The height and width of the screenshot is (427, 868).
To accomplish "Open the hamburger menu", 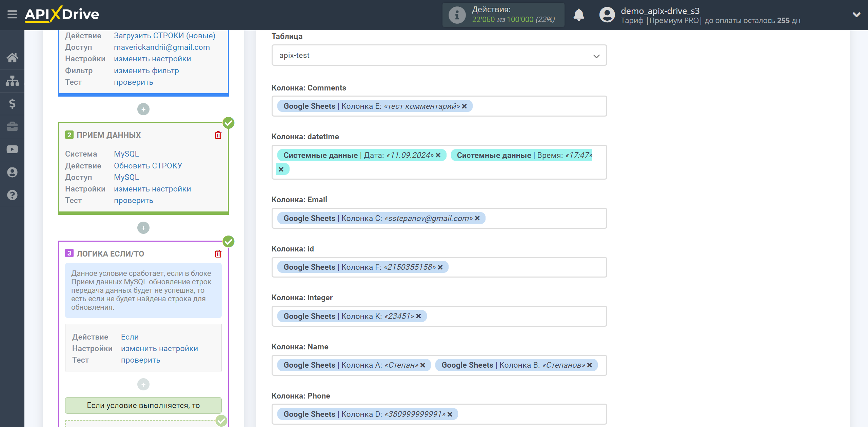I will [12, 15].
